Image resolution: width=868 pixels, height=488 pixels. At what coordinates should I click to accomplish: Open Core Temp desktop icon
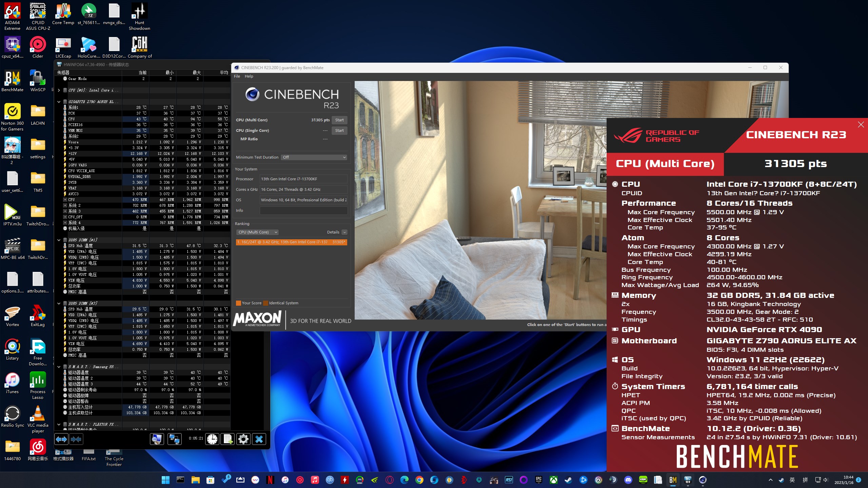click(x=63, y=14)
